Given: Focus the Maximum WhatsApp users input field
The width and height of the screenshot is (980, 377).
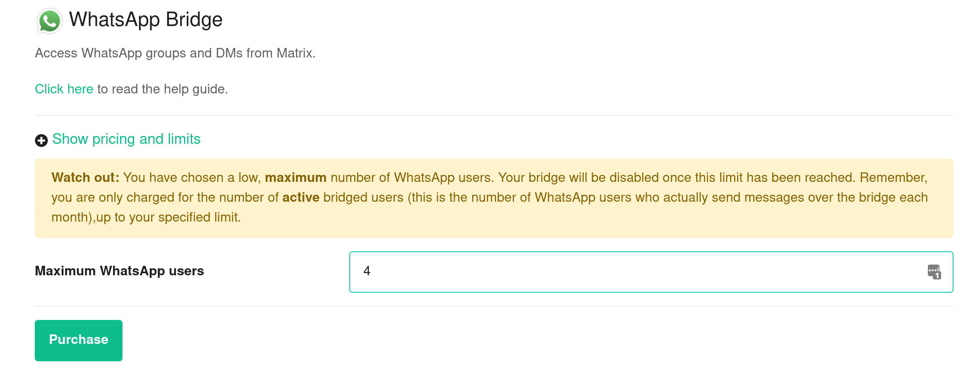Looking at the screenshot, I should tap(651, 272).
